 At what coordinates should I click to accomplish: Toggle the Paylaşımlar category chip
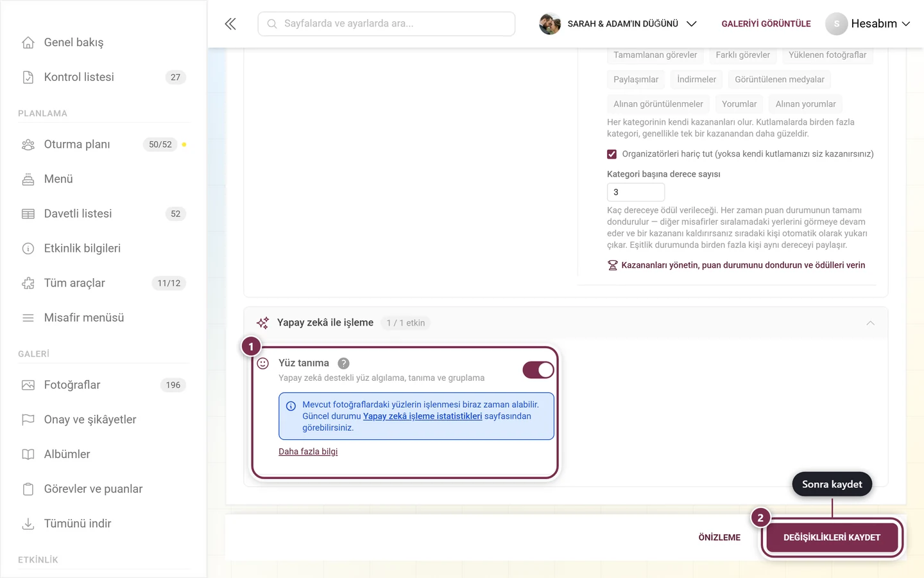(636, 80)
